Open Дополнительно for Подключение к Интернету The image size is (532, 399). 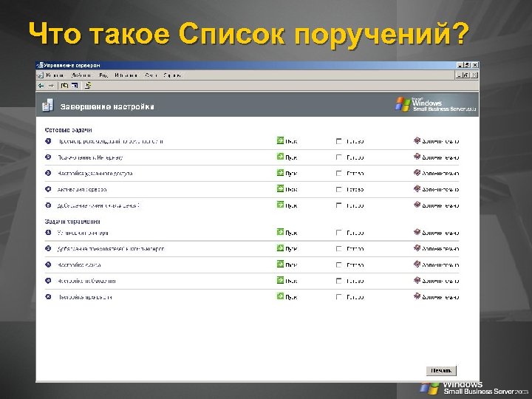[x=437, y=157]
